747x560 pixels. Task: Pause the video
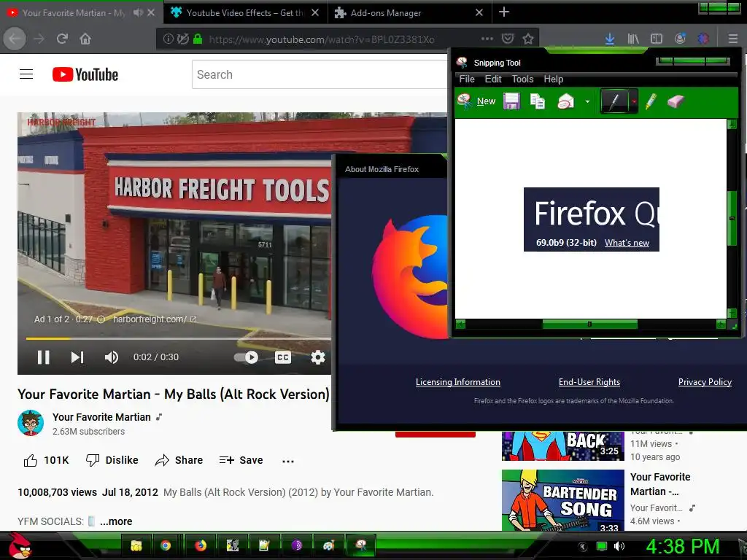(43, 357)
